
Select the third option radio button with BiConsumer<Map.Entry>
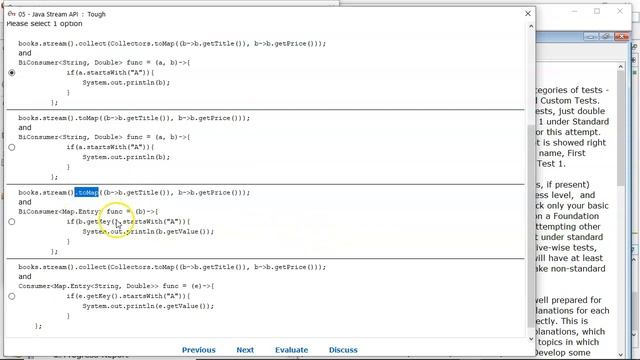pyautogui.click(x=12, y=222)
